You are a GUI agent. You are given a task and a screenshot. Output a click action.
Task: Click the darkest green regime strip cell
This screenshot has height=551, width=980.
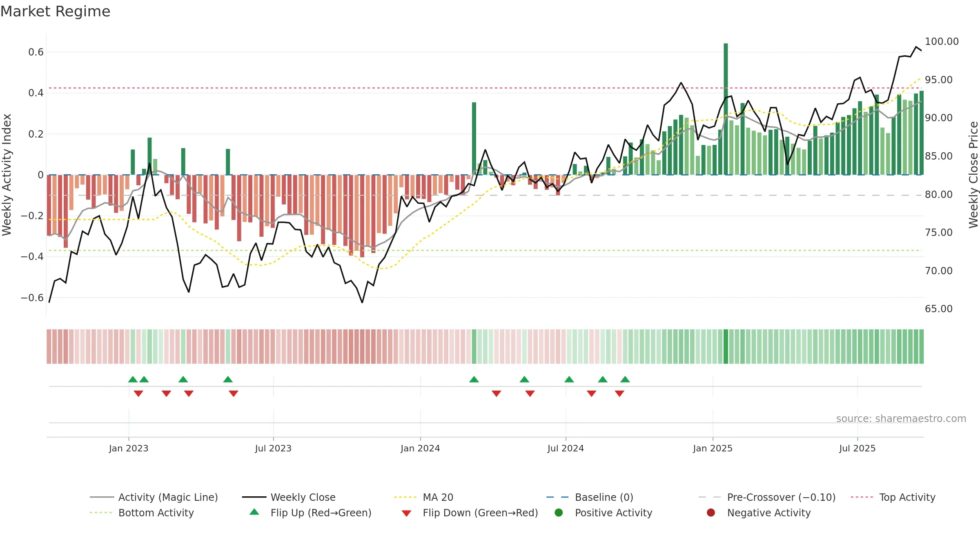(x=726, y=347)
